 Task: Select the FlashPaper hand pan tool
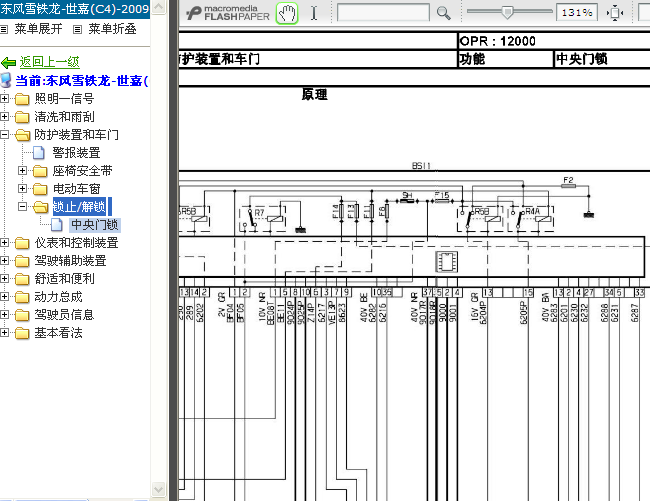click(287, 13)
